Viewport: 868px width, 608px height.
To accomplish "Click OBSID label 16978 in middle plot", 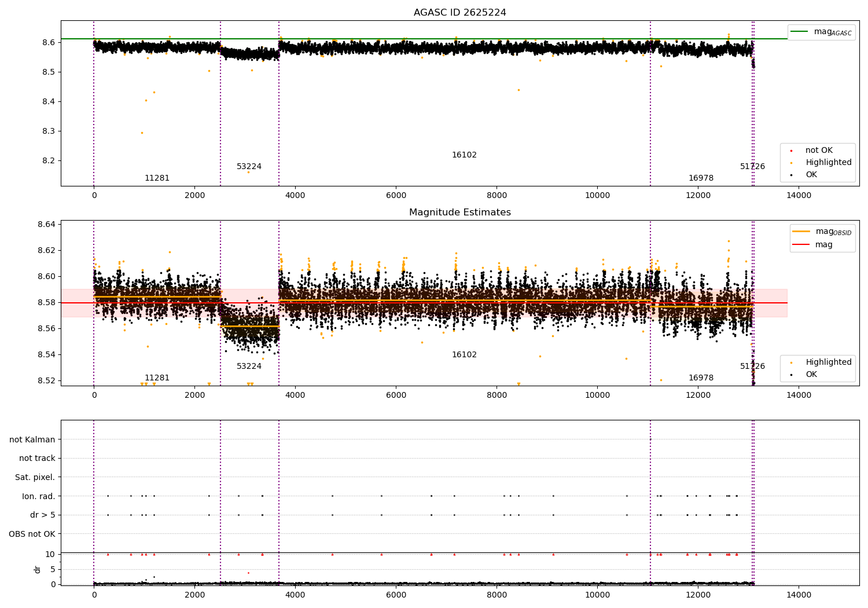I will [x=701, y=378].
